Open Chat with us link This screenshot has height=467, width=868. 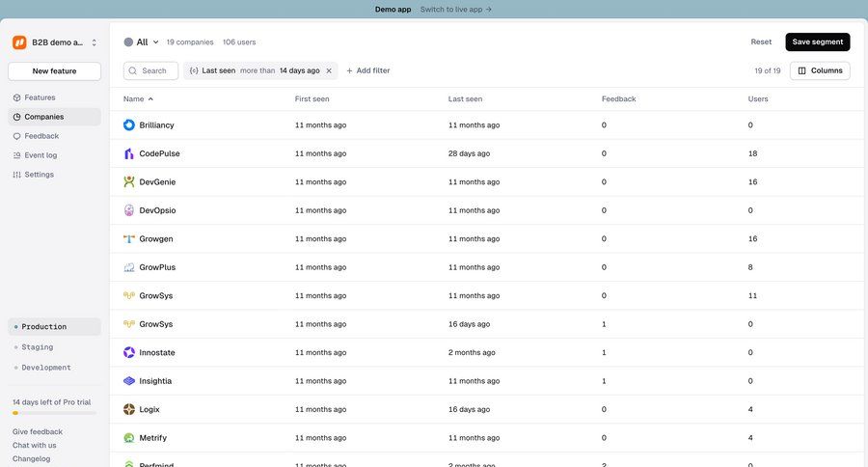(x=35, y=446)
